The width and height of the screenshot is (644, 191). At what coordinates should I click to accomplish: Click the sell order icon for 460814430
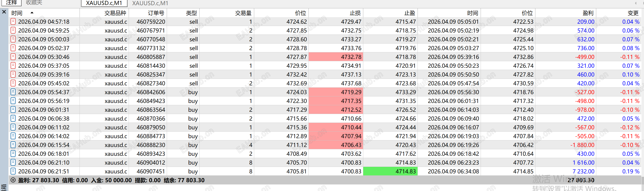(x=13, y=66)
